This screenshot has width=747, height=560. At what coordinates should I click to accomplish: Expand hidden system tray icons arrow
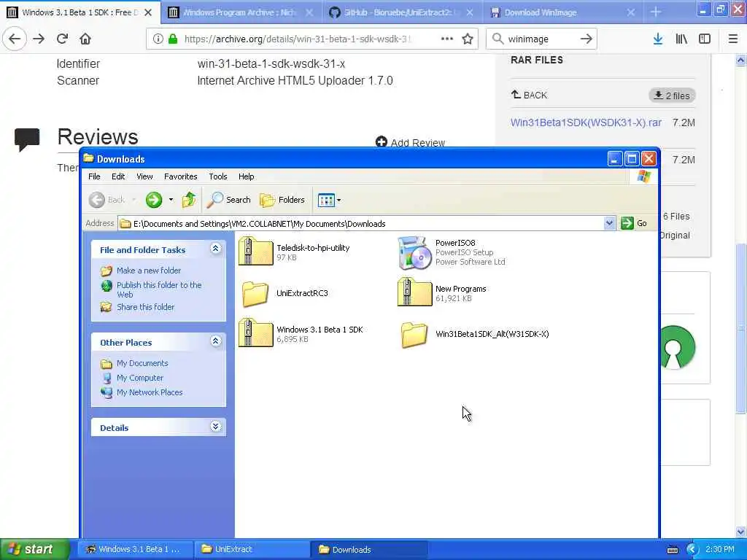pos(692,550)
